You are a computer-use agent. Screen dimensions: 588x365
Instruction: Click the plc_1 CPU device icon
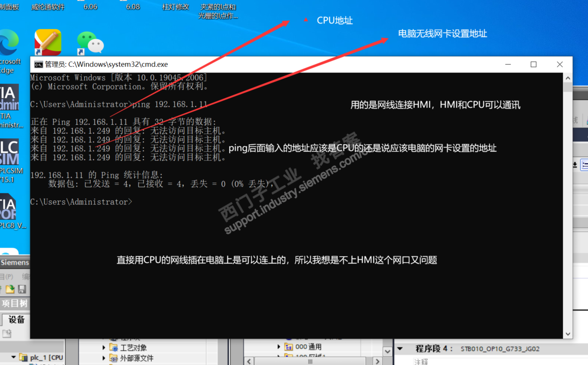click(x=23, y=358)
